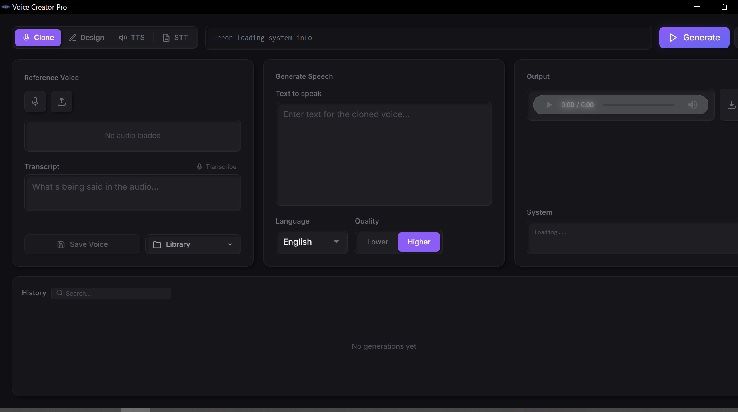Click the 'loading system info' status text
The width and height of the screenshot is (738, 412).
[274, 38]
